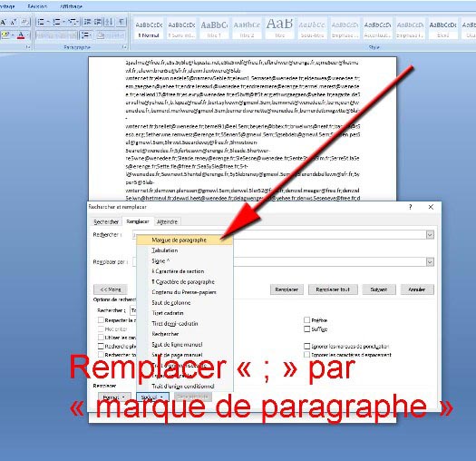
Task: Click the sort icon in Paragraphe group
Action: pos(109,22)
